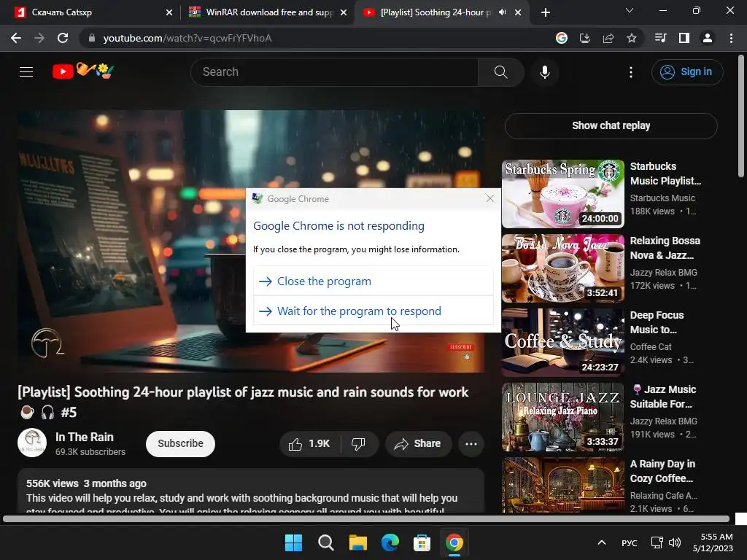
Task: Reload the page with the refresh icon
Action: [x=63, y=38]
